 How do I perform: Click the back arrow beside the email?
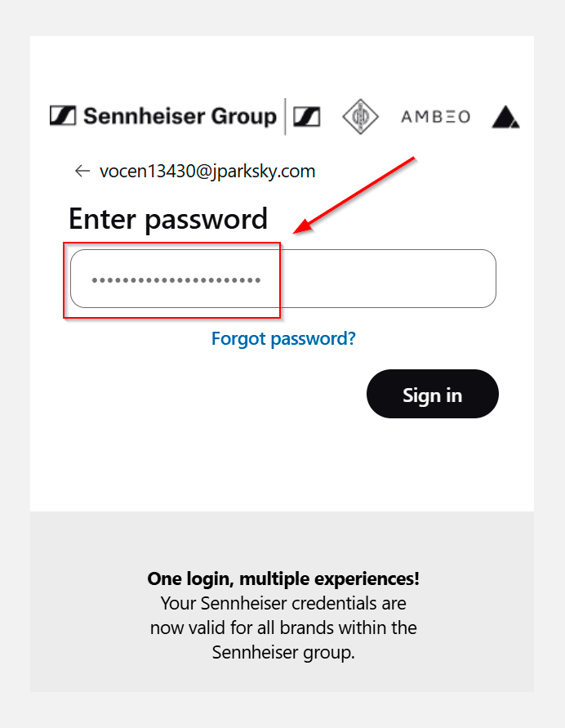[x=82, y=171]
